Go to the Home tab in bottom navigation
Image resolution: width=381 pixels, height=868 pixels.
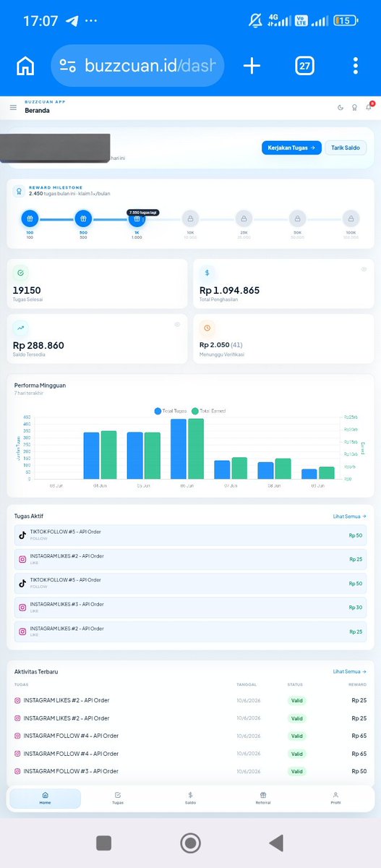tap(46, 799)
